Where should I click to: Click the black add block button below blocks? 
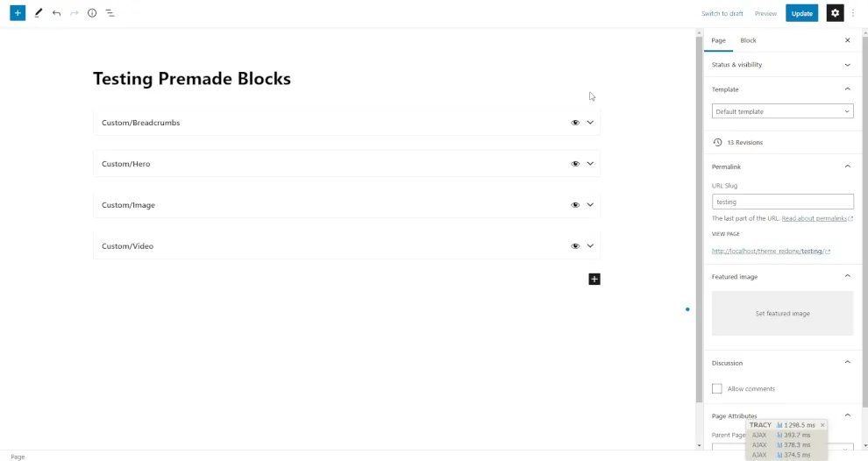pyautogui.click(x=594, y=279)
